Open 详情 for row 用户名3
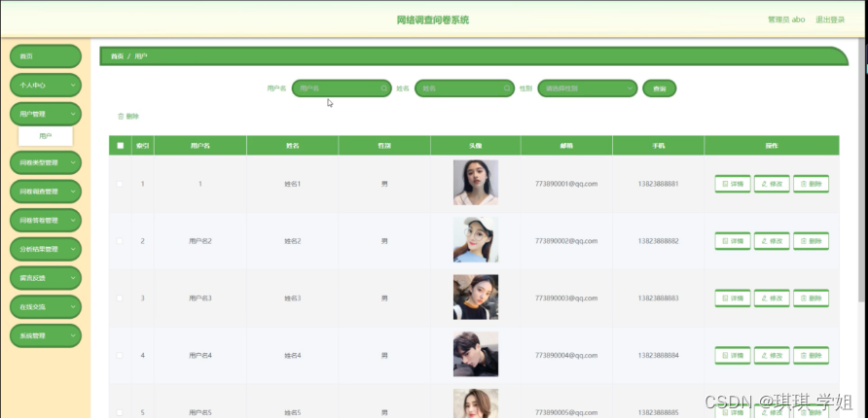 pos(733,298)
